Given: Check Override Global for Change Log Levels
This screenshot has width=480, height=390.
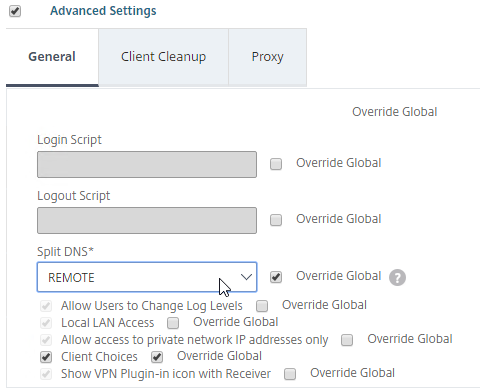Looking at the screenshot, I should coord(262,306).
